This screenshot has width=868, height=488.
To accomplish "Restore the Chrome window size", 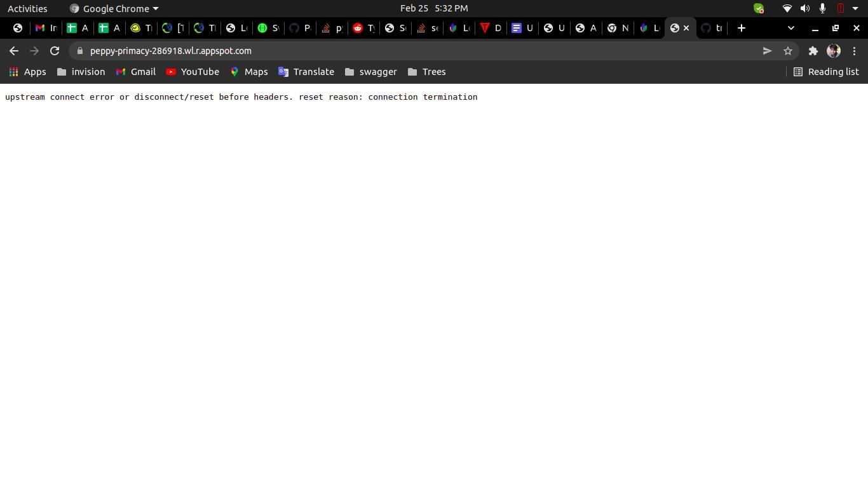I will coord(836,28).
